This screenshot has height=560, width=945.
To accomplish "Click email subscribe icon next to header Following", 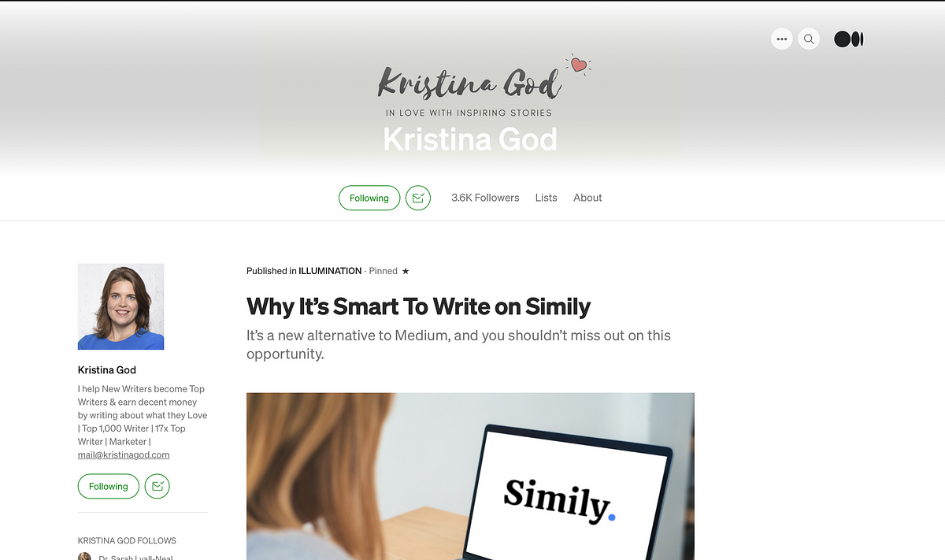I will pos(418,198).
